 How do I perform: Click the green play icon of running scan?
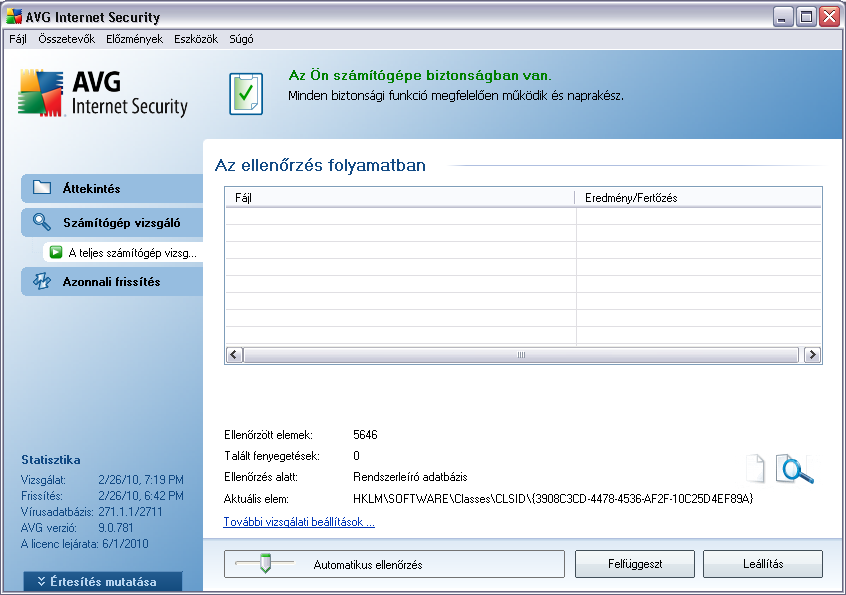click(x=56, y=252)
